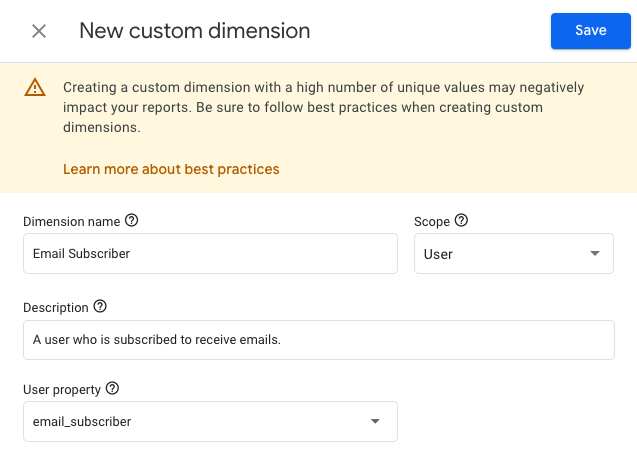The height and width of the screenshot is (476, 637).
Task: Click the unique values warning message text
Action: (x=323, y=107)
